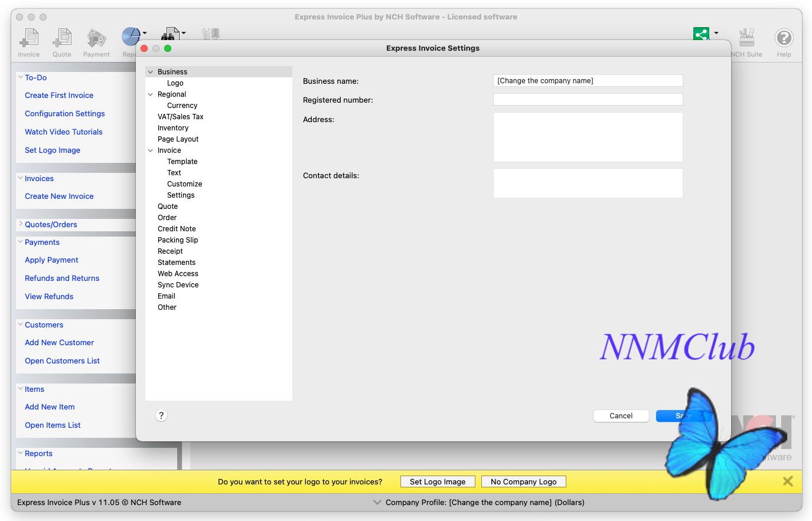This screenshot has height=521, width=812.
Task: Open the NCH Suite toolbox icon
Action: [x=746, y=39]
